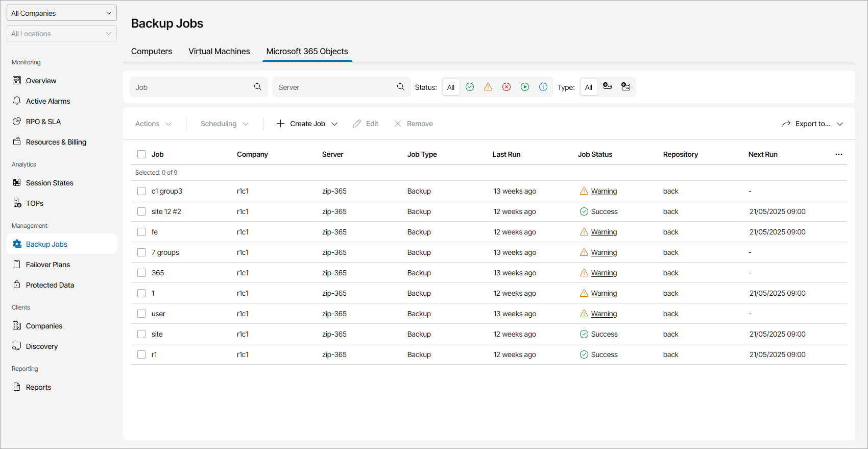
Task: Expand the Export to menu
Action: pyautogui.click(x=813, y=124)
